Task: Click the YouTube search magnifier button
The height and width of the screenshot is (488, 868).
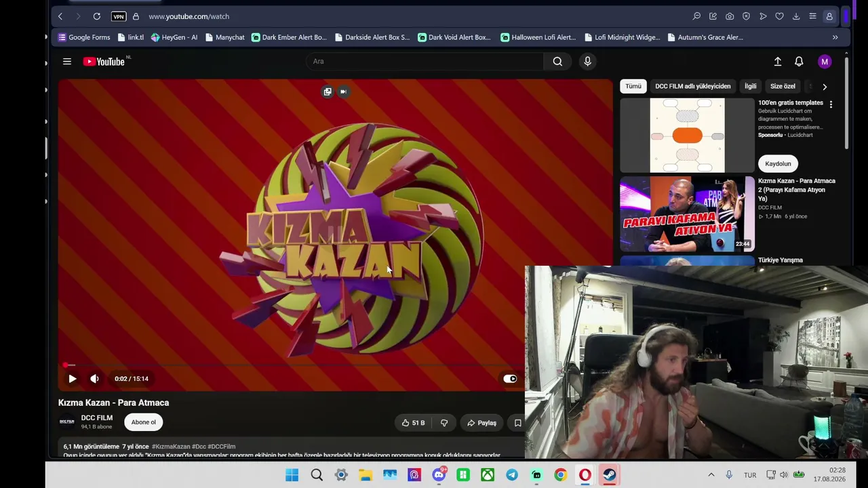Action: (557, 62)
